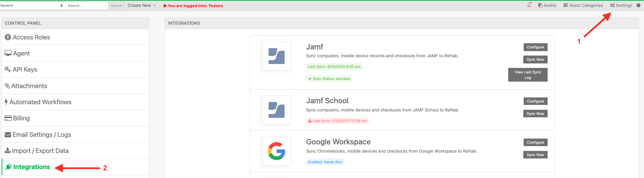Image resolution: width=644 pixels, height=178 pixels.
Task: Click the Email Settings envelope icon
Action: click(8, 135)
